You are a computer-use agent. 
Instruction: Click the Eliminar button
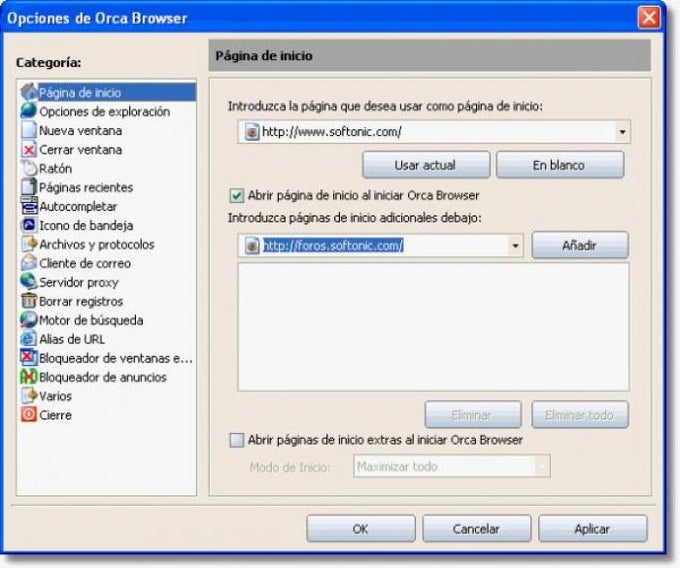coord(473,415)
